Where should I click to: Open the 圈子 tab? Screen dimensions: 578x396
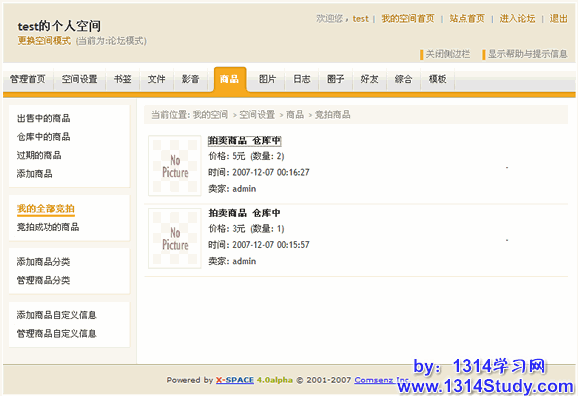[336, 79]
